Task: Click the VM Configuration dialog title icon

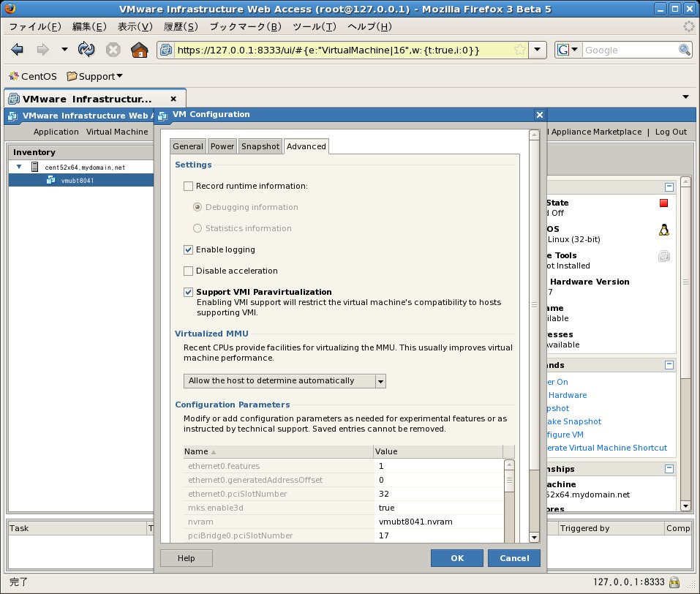Action: click(162, 116)
